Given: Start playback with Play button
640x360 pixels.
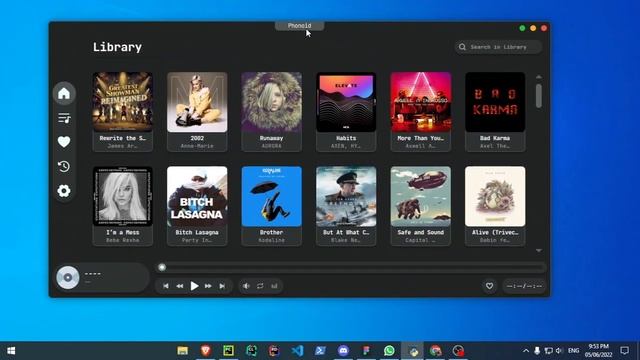Looking at the screenshot, I should coord(194,286).
